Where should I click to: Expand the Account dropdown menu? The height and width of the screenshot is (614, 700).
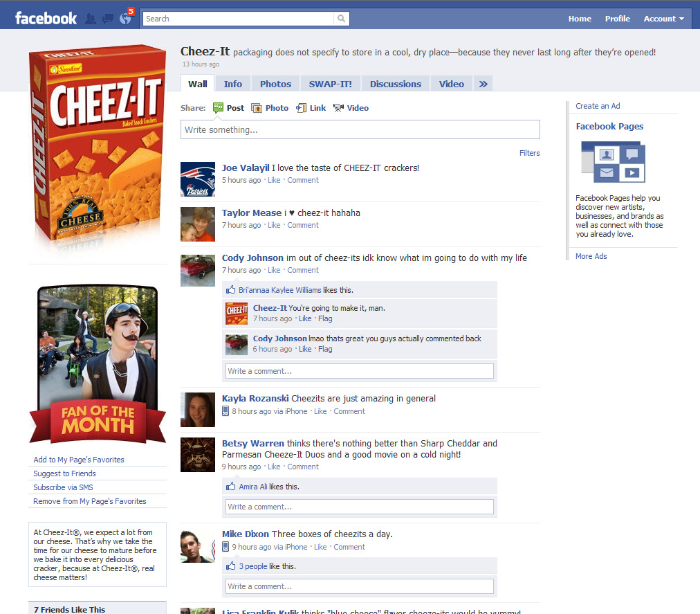(663, 19)
